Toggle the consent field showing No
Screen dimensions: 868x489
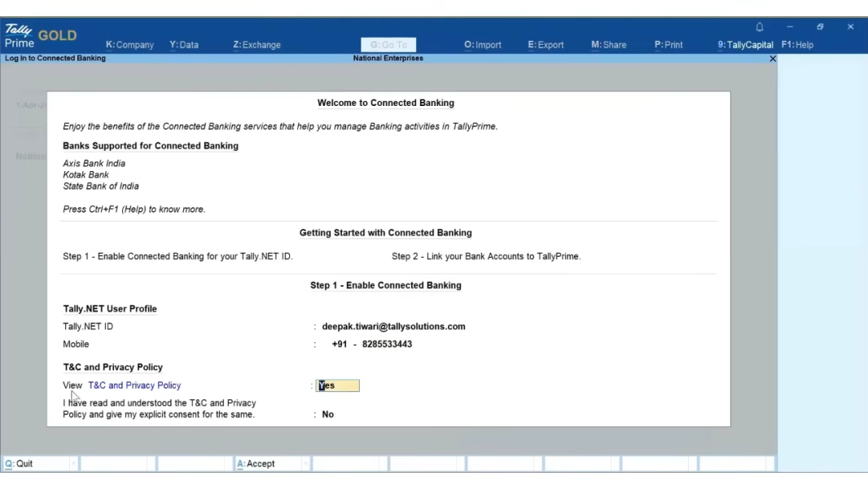coord(327,414)
